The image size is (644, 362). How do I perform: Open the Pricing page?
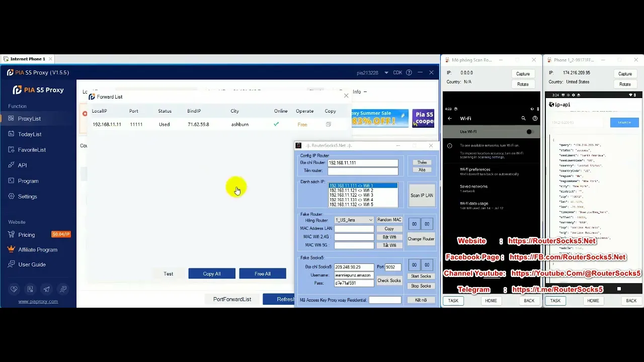[x=26, y=235]
